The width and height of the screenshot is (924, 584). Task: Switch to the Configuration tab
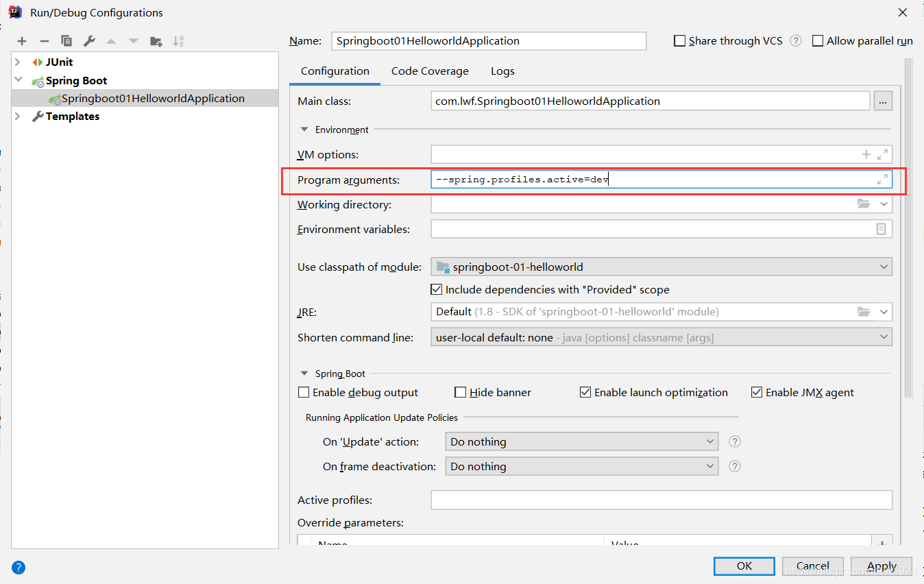(335, 71)
